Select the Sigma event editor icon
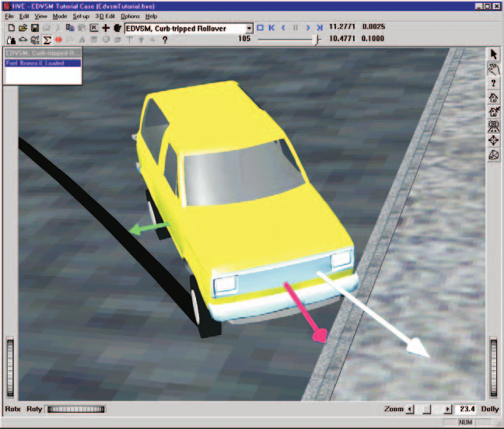Image resolution: width=504 pixels, height=429 pixels. (x=47, y=40)
